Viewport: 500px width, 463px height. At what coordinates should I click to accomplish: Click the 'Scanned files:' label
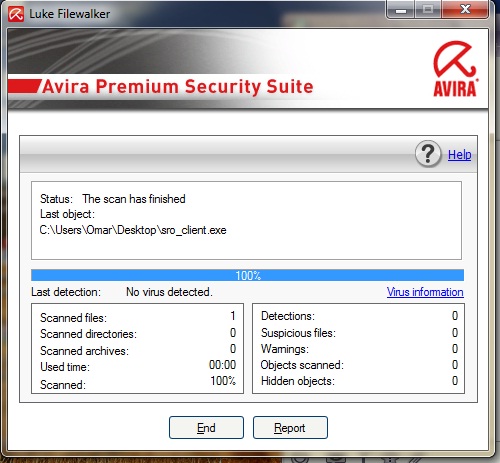(73, 318)
